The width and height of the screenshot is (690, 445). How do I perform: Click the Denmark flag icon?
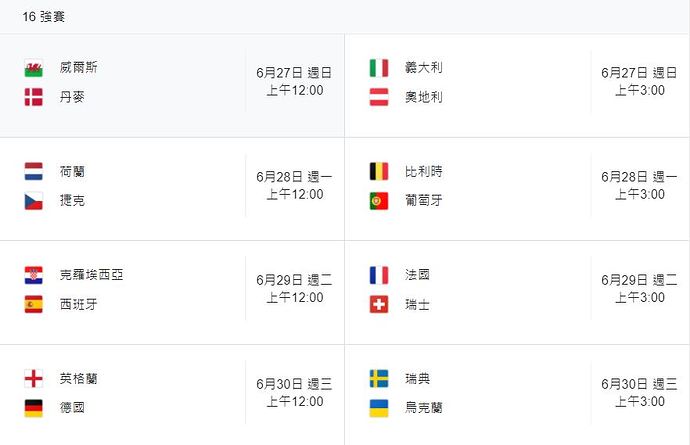point(33,97)
